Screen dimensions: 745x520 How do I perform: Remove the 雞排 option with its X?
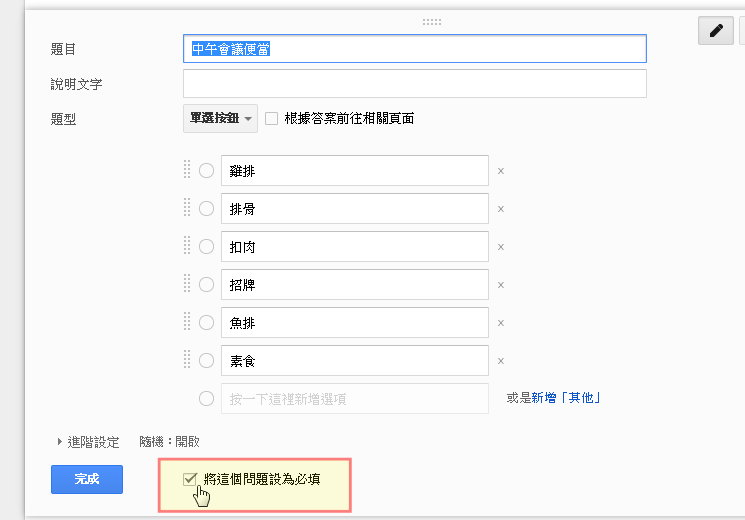[x=501, y=171]
